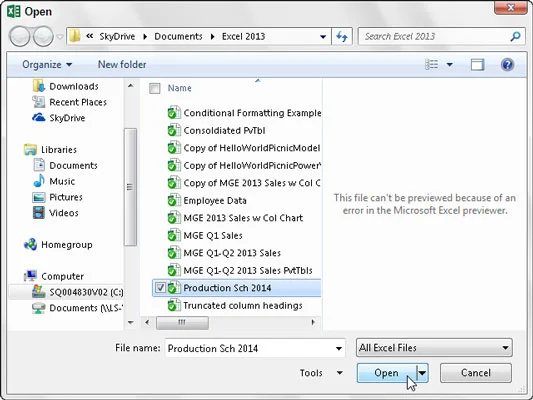Select the Employee Data file icon
Image resolution: width=533 pixels, height=400 pixels.
pos(174,200)
